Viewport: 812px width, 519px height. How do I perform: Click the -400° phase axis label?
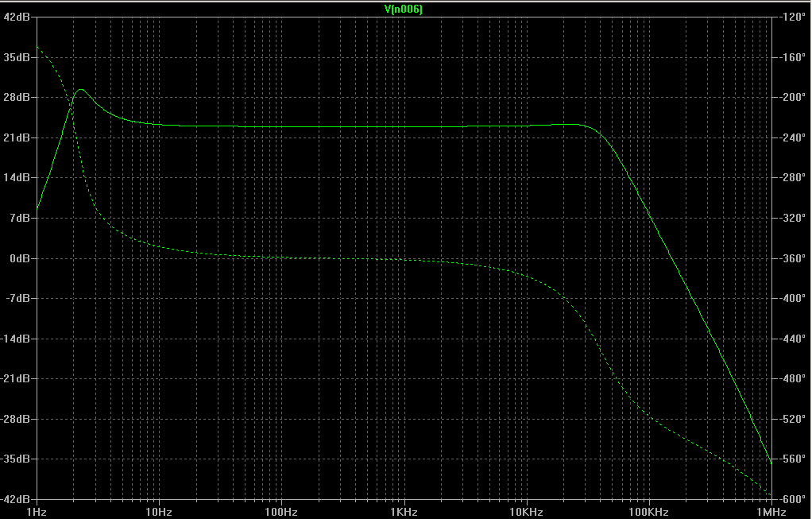(793, 298)
